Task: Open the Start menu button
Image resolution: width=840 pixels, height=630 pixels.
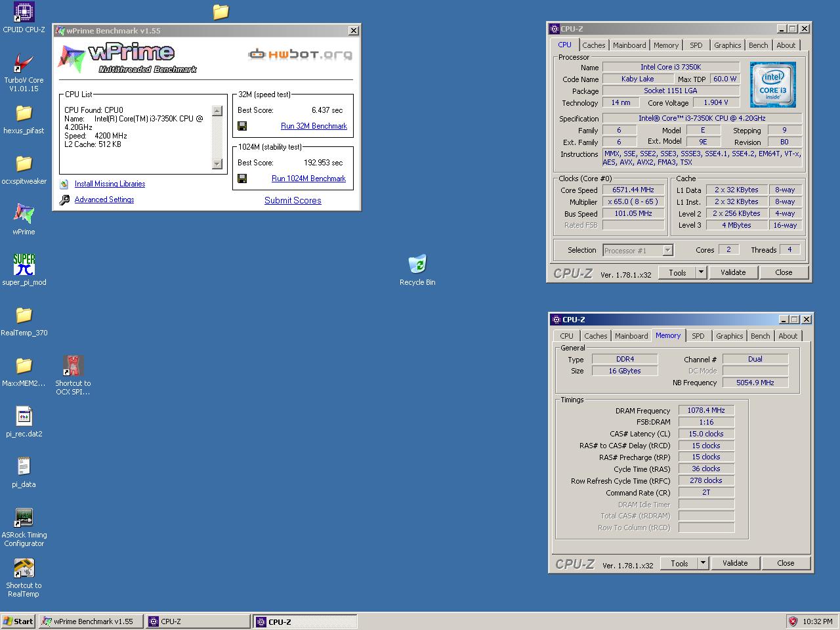Action: click(18, 621)
